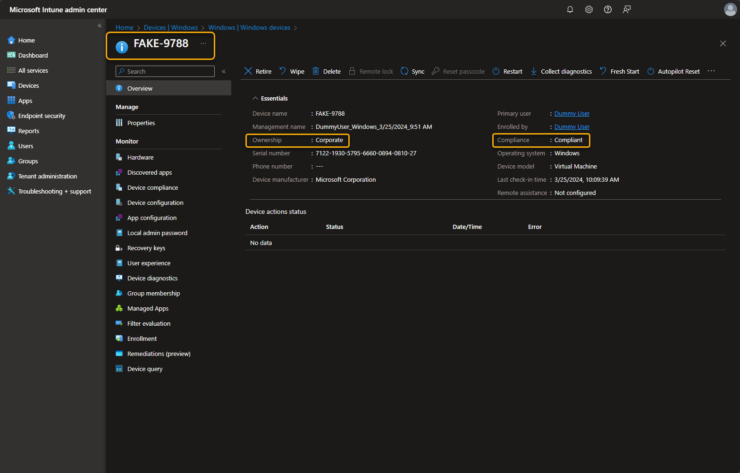This screenshot has width=740, height=473.
Task: Collapse the left navigation sidebar
Action: tap(98, 25)
